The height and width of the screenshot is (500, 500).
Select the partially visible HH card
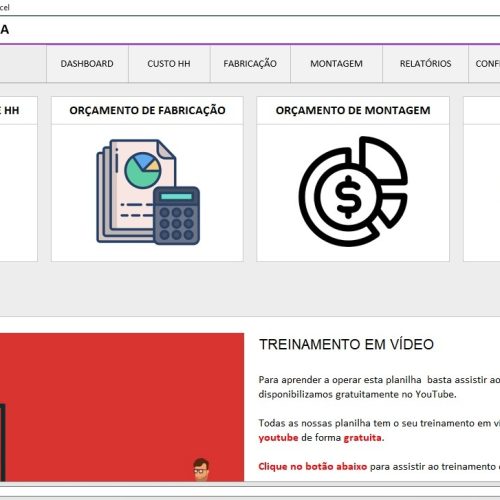point(19,179)
